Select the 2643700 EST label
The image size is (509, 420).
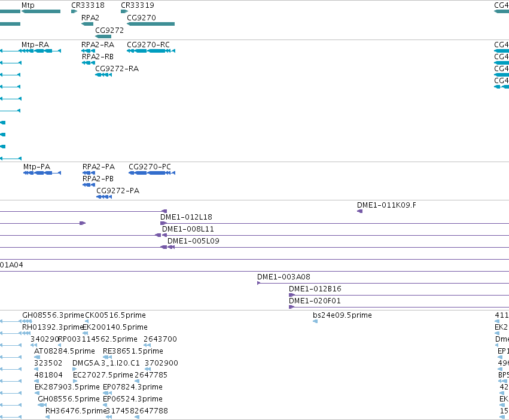coord(160,339)
